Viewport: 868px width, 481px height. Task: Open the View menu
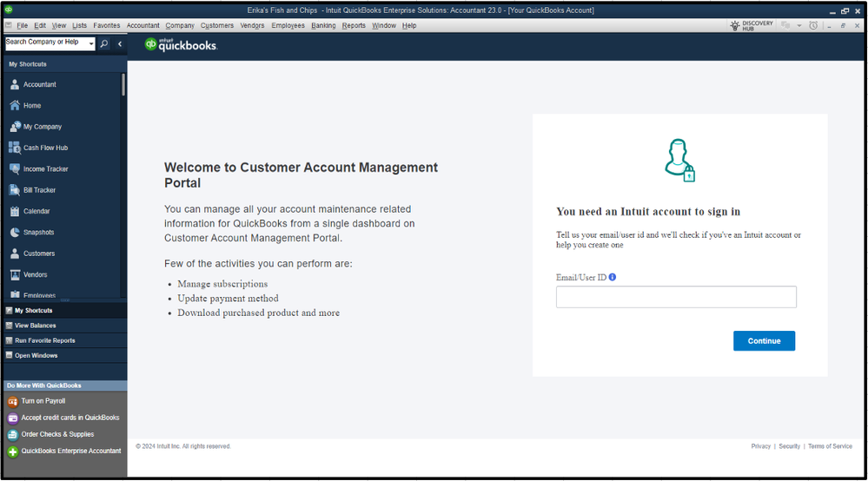(x=59, y=25)
